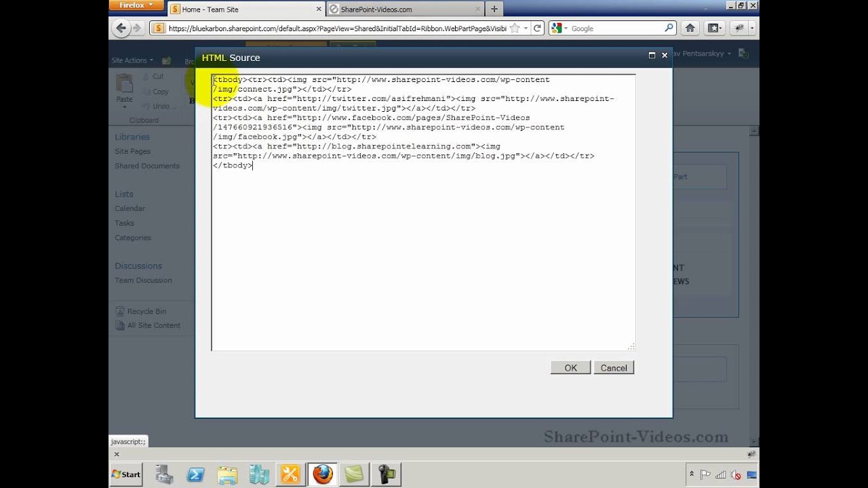Open the Libraries heading link

click(132, 137)
